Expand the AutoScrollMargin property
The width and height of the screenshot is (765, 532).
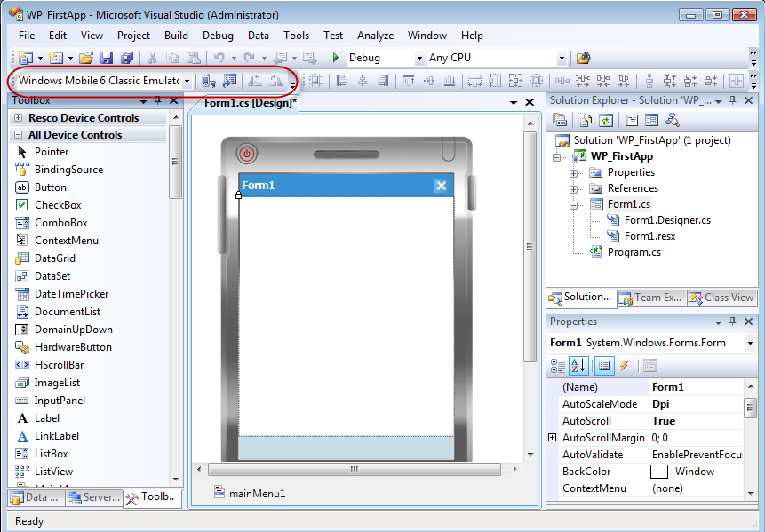[553, 437]
